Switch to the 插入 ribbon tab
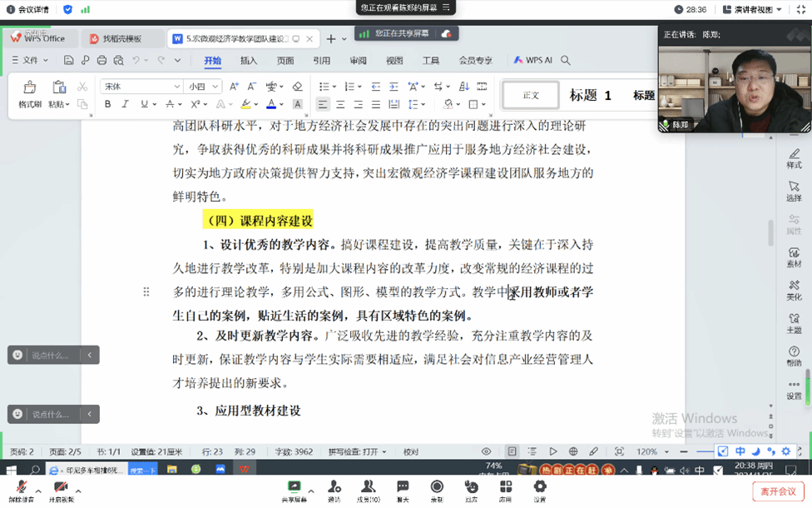Image resolution: width=812 pixels, height=508 pixels. pos(249,60)
